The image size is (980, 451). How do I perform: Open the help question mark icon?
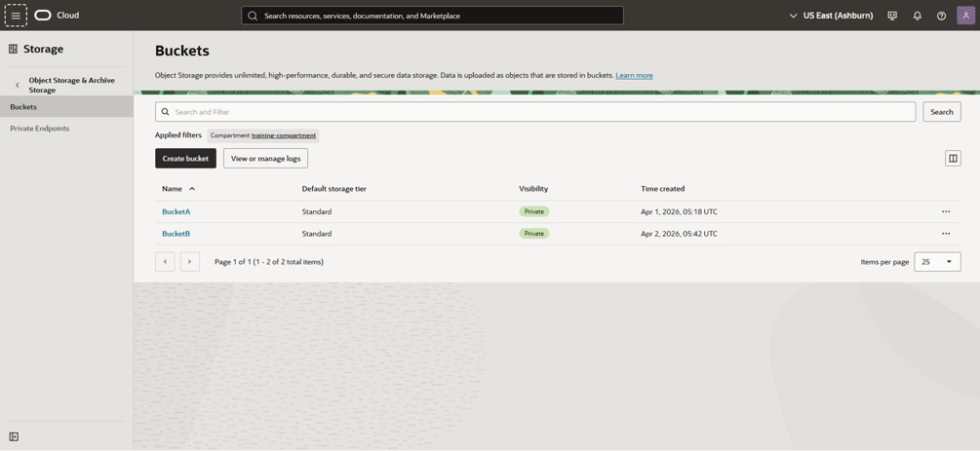(941, 16)
